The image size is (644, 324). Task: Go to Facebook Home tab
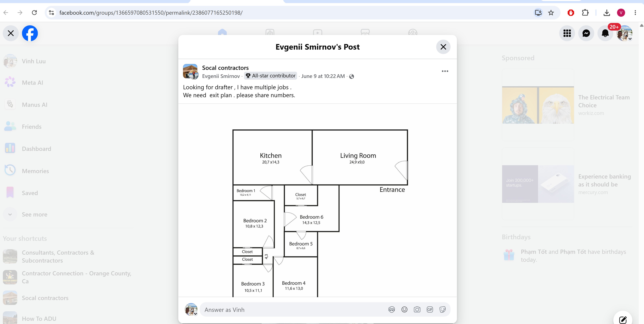click(222, 33)
